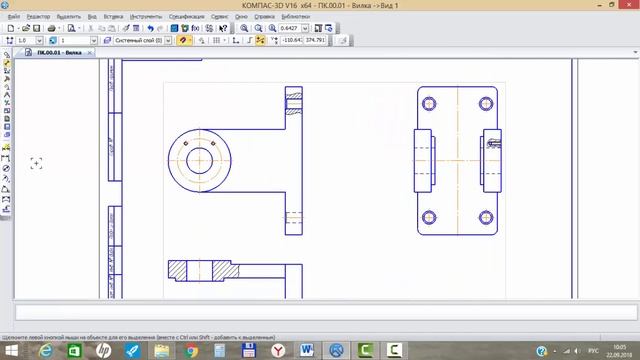Image resolution: width=640 pixels, height=360 pixels.
Task: Open the Вид menu
Action: pos(92,17)
